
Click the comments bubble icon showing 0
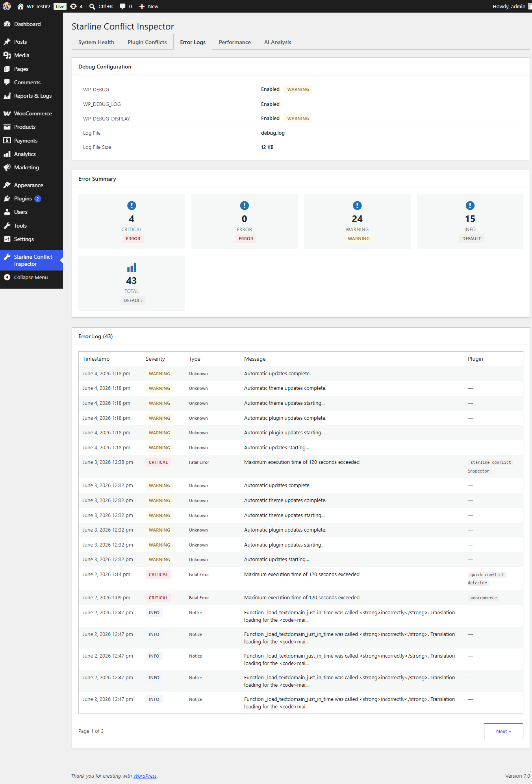click(123, 6)
